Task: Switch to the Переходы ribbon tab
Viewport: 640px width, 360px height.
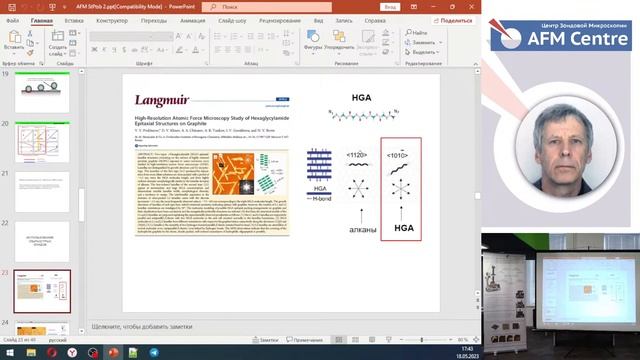Action: coord(154,20)
